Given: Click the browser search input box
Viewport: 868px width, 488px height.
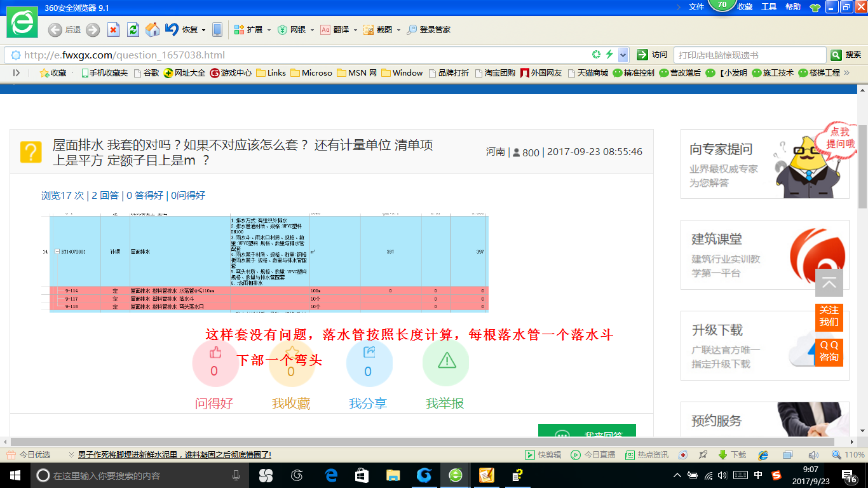Looking at the screenshot, I should coord(750,55).
